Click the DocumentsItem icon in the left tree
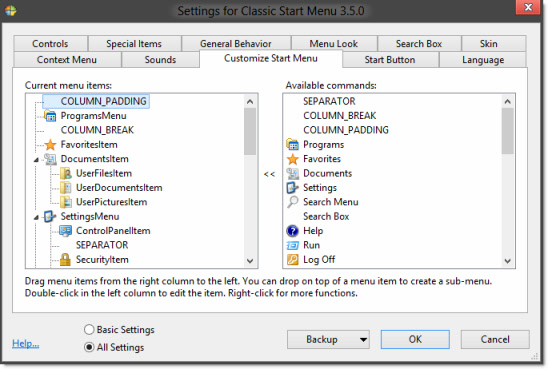 [50, 159]
